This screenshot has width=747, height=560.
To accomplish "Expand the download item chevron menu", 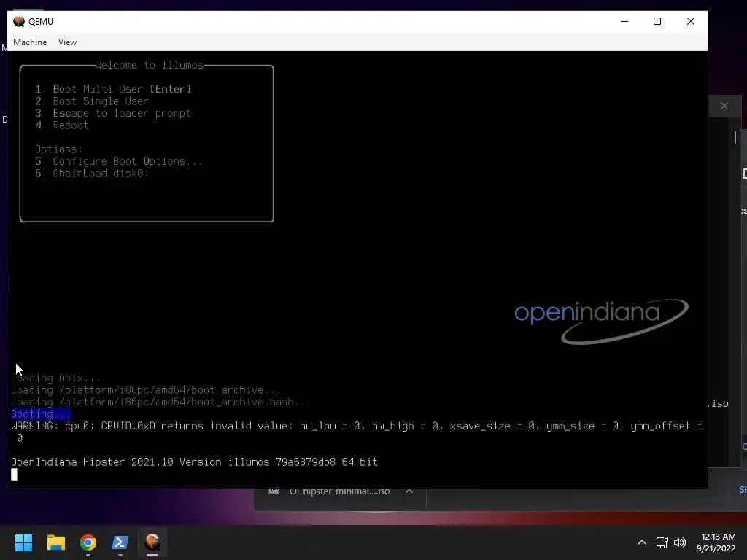I will 409,491.
